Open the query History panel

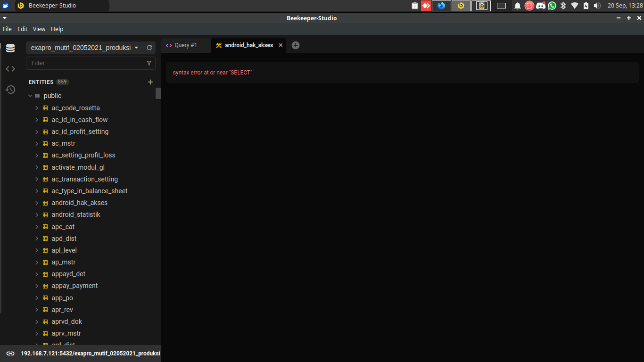[x=10, y=89]
